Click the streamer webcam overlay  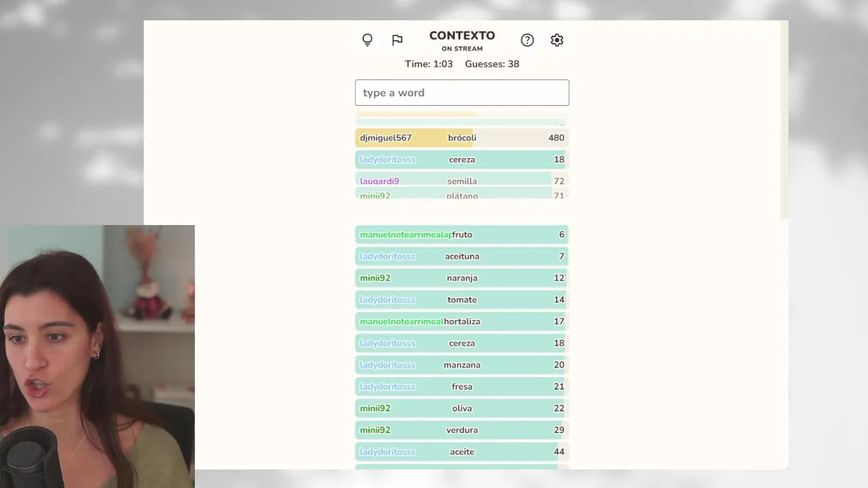[97, 357]
